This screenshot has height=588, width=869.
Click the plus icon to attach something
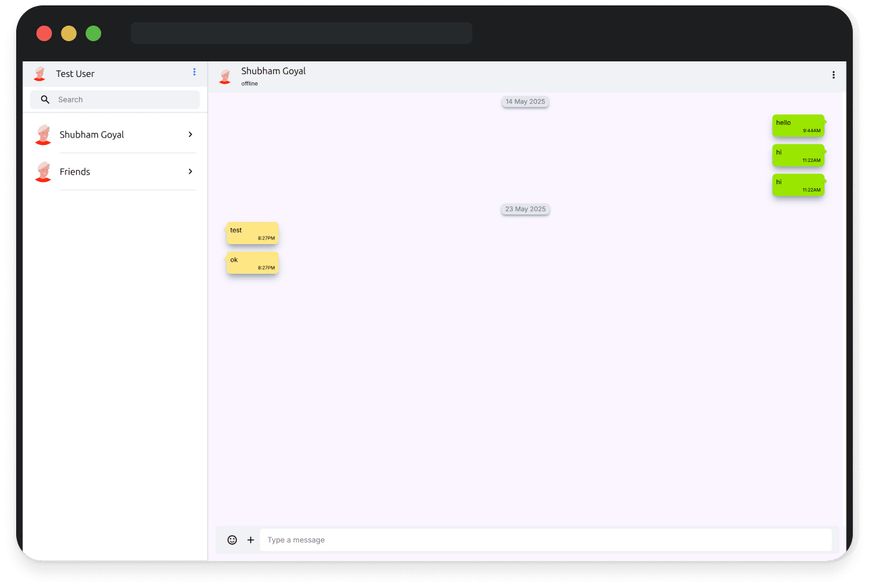click(x=250, y=539)
